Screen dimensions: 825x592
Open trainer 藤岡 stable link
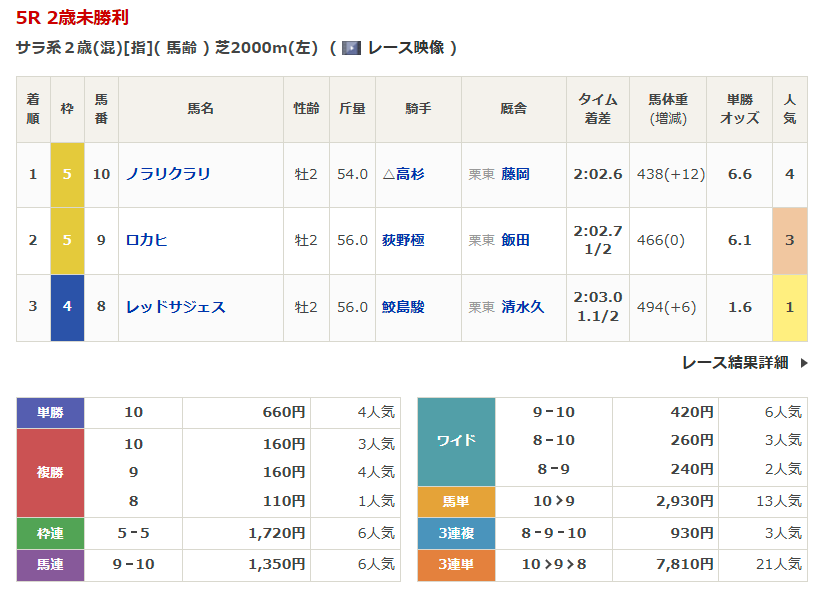point(516,174)
